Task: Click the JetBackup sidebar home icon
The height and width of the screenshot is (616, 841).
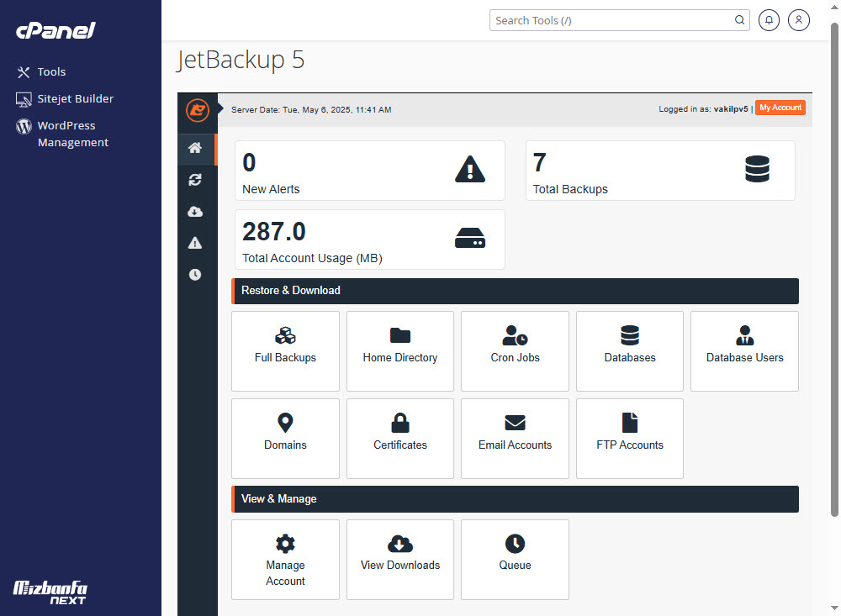Action: (195, 148)
